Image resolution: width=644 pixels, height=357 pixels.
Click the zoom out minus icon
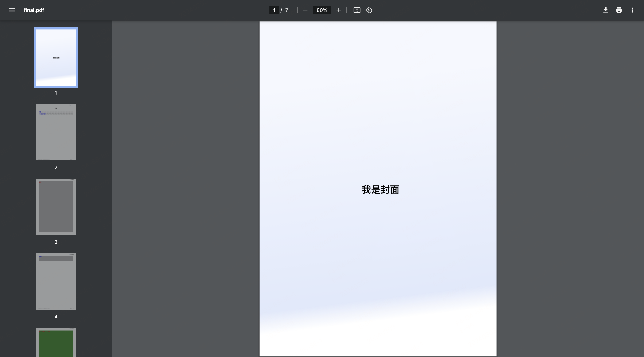[x=305, y=10]
